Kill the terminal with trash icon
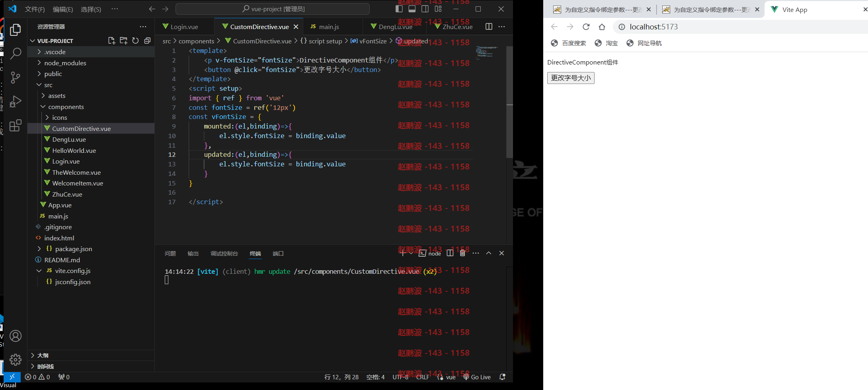The width and height of the screenshot is (868, 390). [x=462, y=253]
